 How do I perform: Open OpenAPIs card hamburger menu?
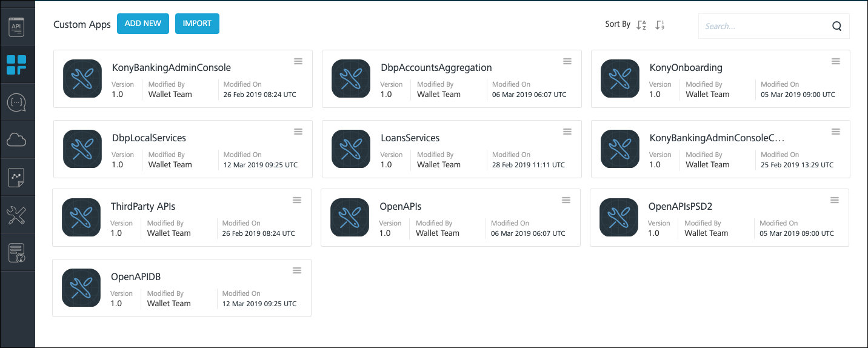pyautogui.click(x=566, y=200)
